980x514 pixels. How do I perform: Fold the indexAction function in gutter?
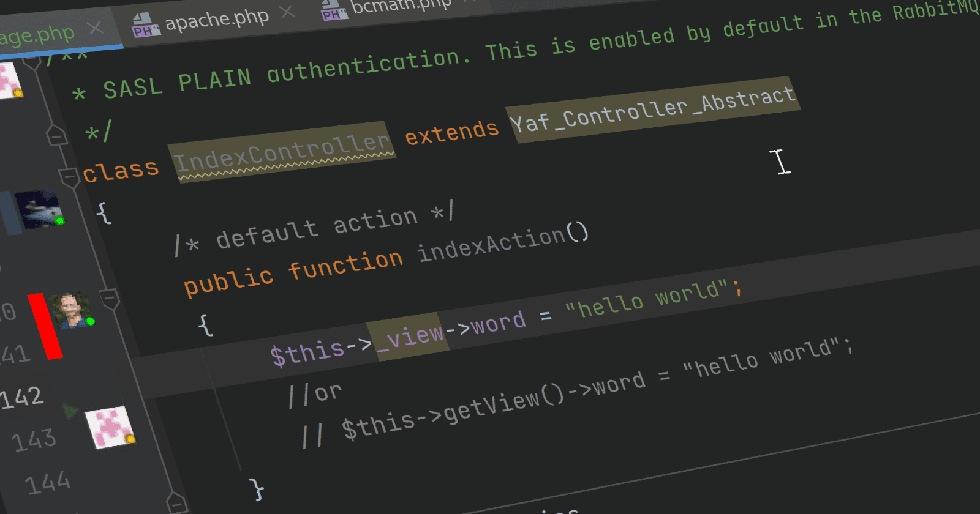tap(109, 299)
